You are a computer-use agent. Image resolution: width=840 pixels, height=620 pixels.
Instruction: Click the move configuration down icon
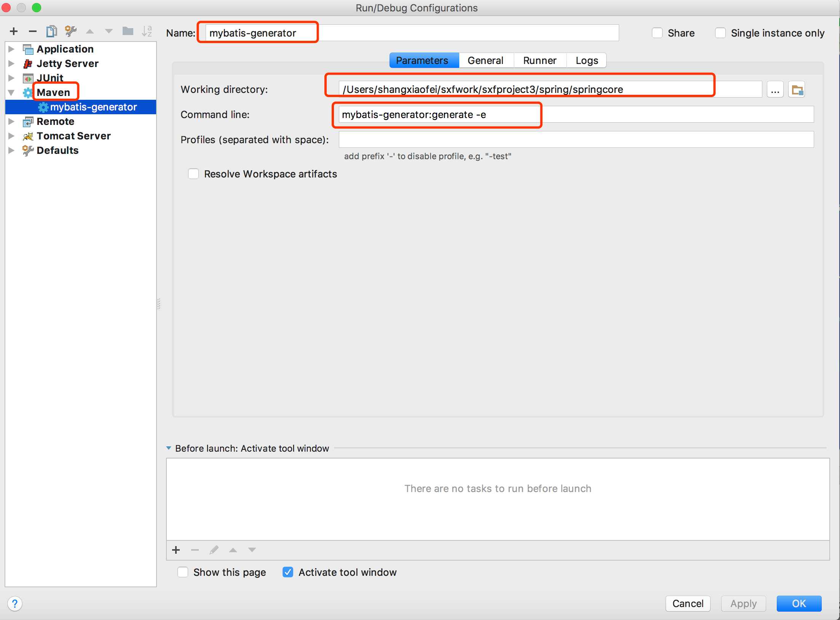click(109, 32)
